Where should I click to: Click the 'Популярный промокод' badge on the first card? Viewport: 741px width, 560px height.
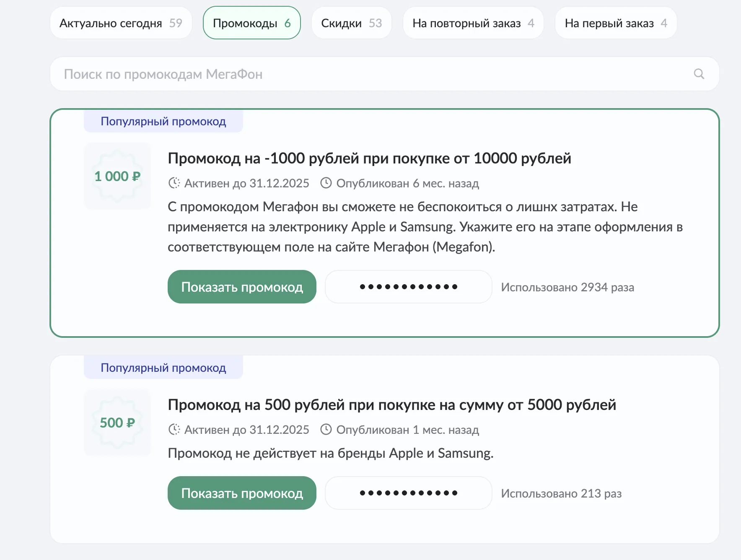point(163,121)
